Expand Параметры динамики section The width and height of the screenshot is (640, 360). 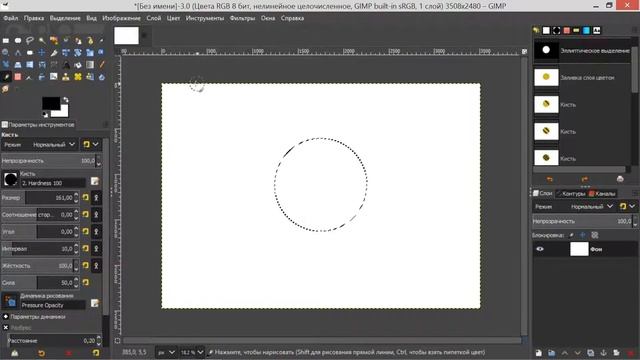coord(6,317)
